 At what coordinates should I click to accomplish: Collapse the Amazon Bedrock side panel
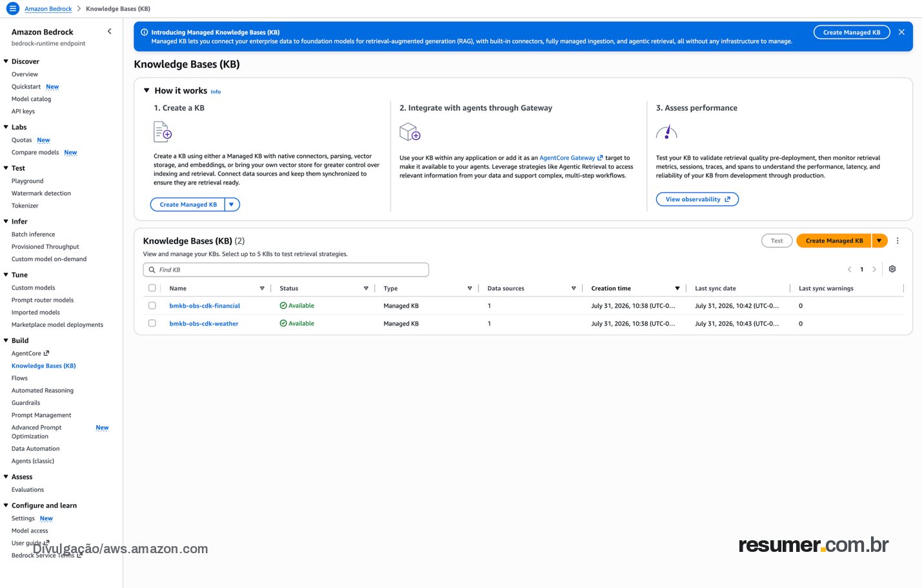pos(110,32)
